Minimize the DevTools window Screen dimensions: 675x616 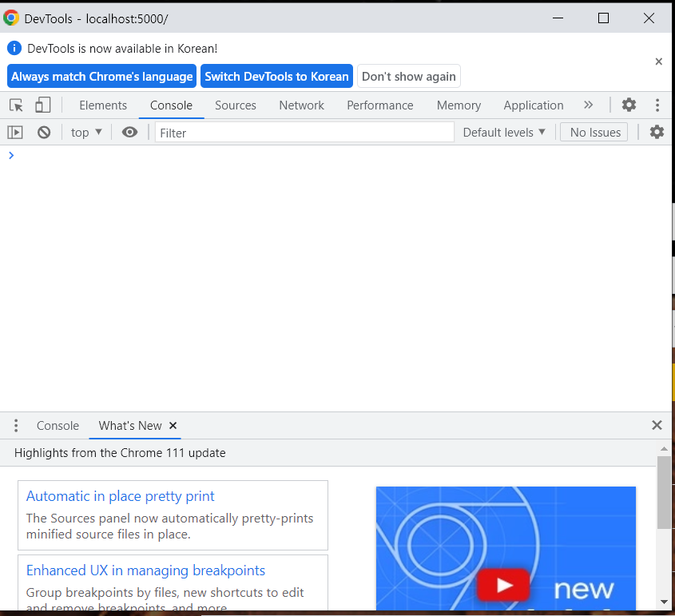(558, 18)
